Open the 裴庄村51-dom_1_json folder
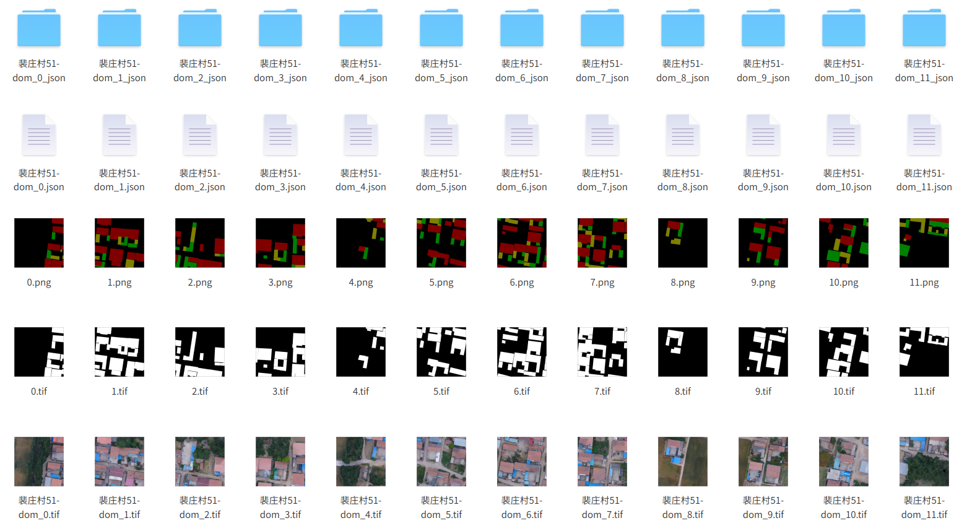Viewport: 980px width, 531px height. click(x=119, y=28)
